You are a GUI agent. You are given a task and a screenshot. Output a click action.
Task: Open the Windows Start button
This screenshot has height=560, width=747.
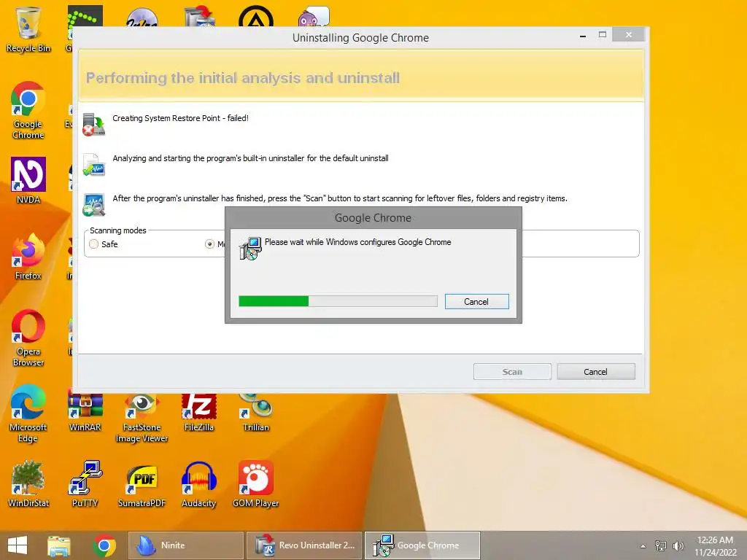coord(18,545)
